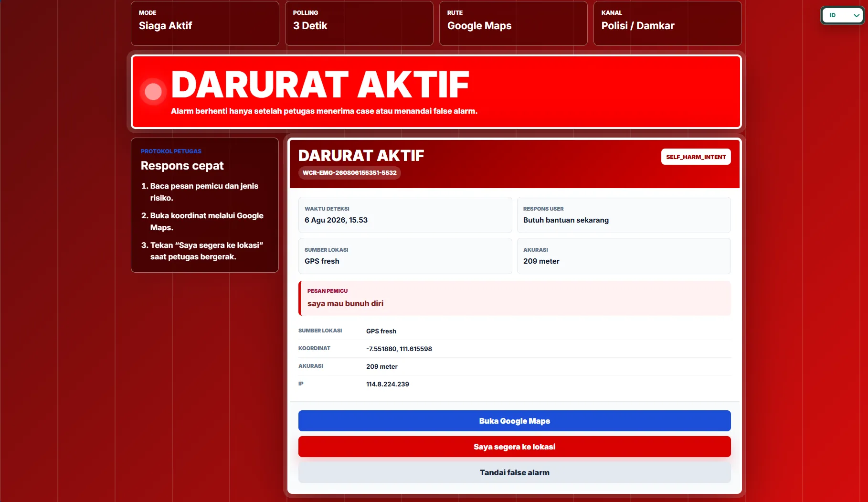The width and height of the screenshot is (868, 502).
Task: Click the Akurasi 209 meter tile
Action: [x=624, y=256]
